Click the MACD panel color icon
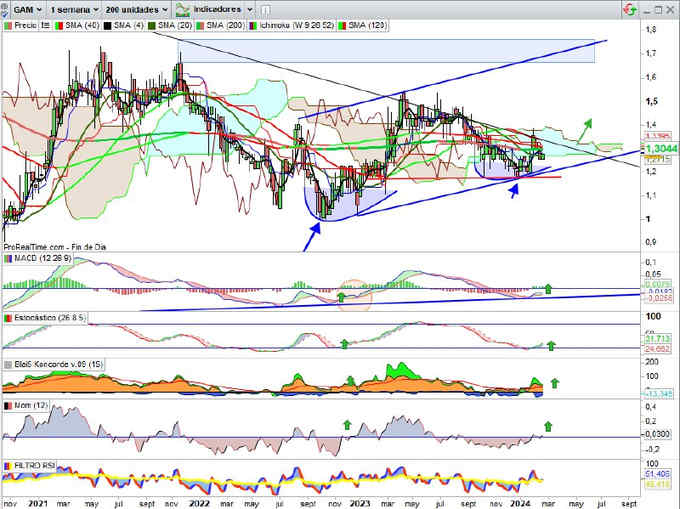 (8, 259)
